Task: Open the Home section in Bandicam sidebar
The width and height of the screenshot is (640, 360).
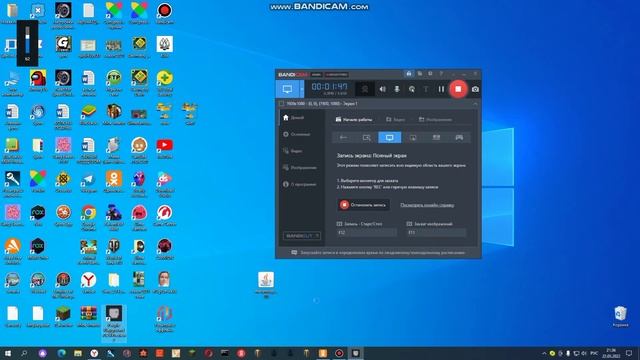Action: point(293,118)
